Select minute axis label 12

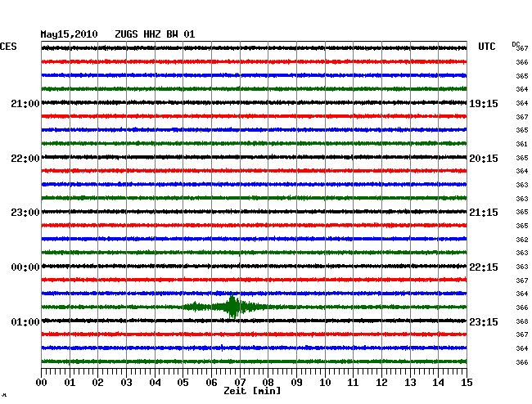click(x=381, y=383)
